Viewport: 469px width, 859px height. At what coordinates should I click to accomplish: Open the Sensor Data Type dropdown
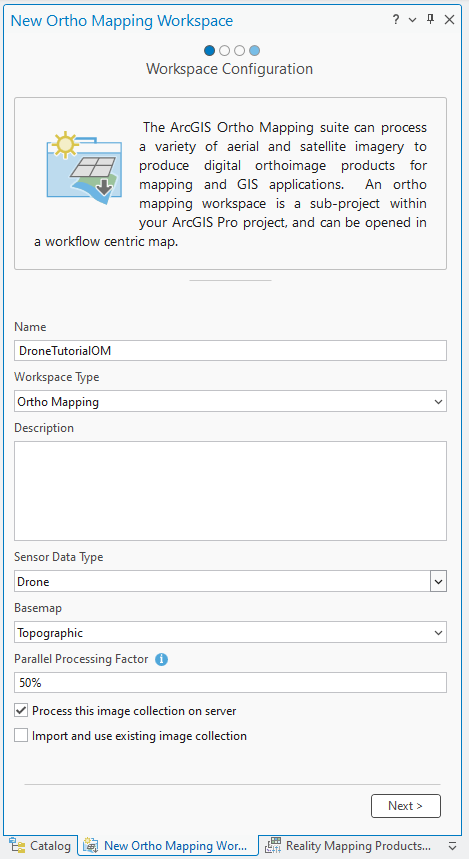[x=230, y=581]
